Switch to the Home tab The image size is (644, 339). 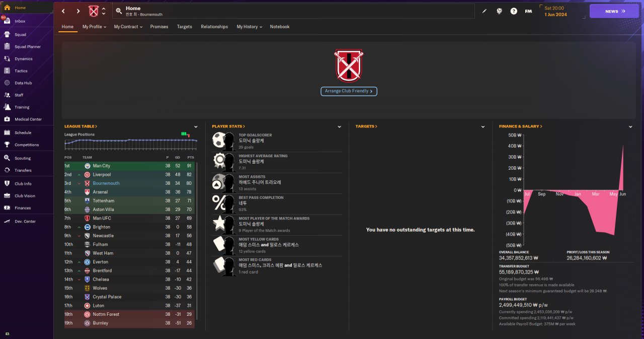tap(67, 27)
